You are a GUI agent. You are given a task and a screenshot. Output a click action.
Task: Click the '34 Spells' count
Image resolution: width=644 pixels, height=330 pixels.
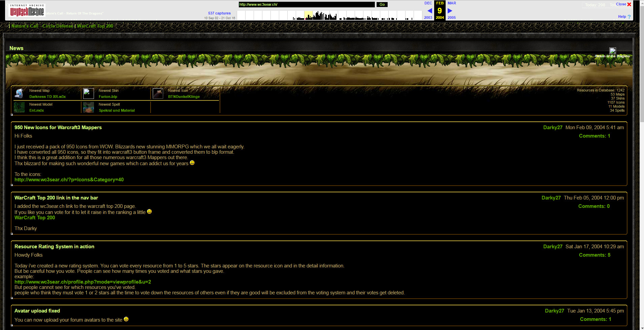[617, 110]
